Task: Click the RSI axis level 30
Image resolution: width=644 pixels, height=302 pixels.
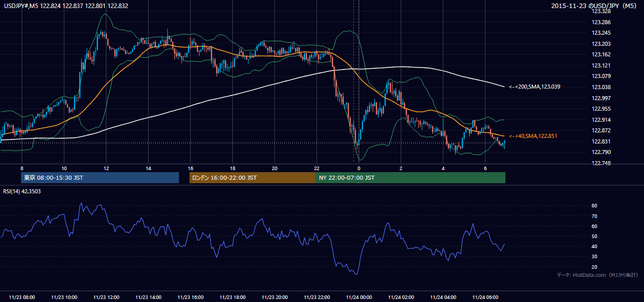Action: 595,257
